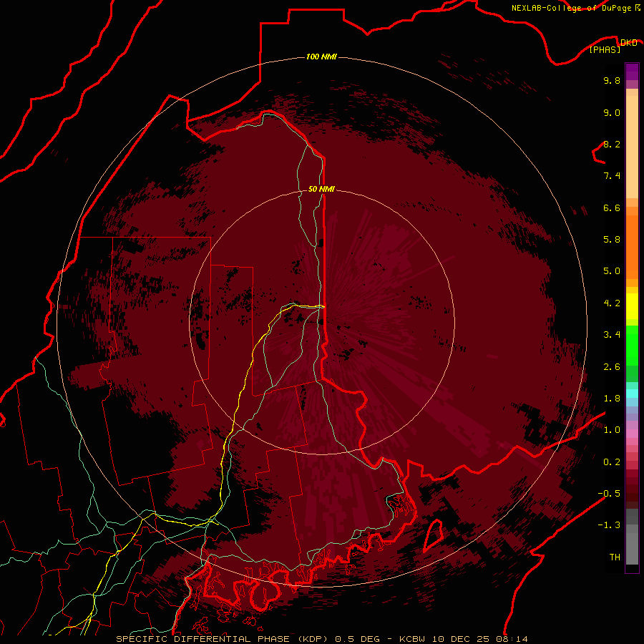
Task: Pick the pale peach band on color bar
Action: pyautogui.click(x=632, y=147)
